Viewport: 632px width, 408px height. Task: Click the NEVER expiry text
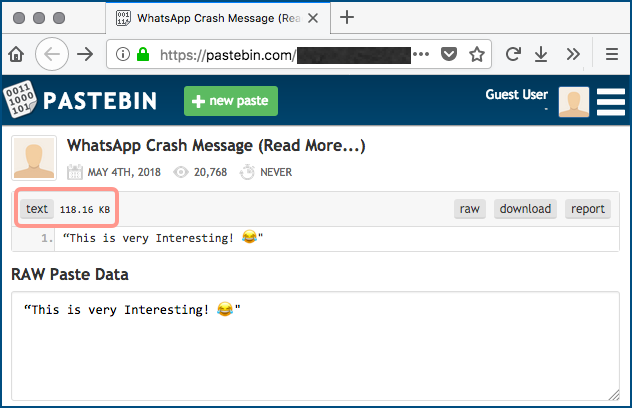pyautogui.click(x=276, y=172)
